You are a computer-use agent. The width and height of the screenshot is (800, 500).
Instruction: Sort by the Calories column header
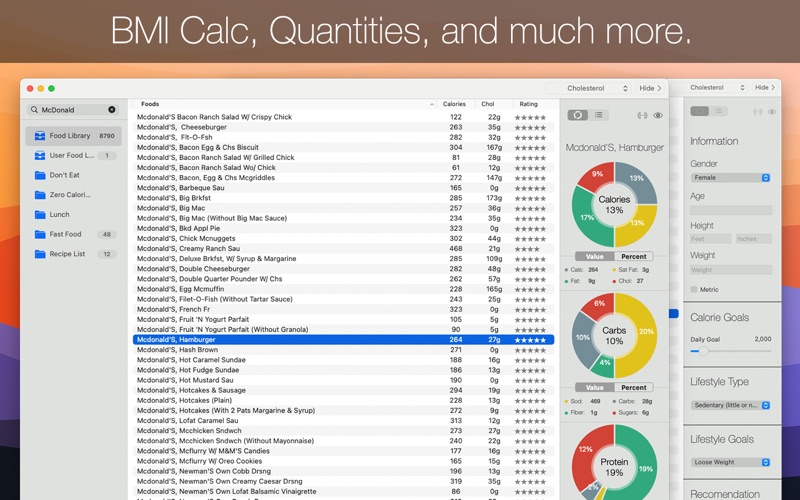(454, 104)
